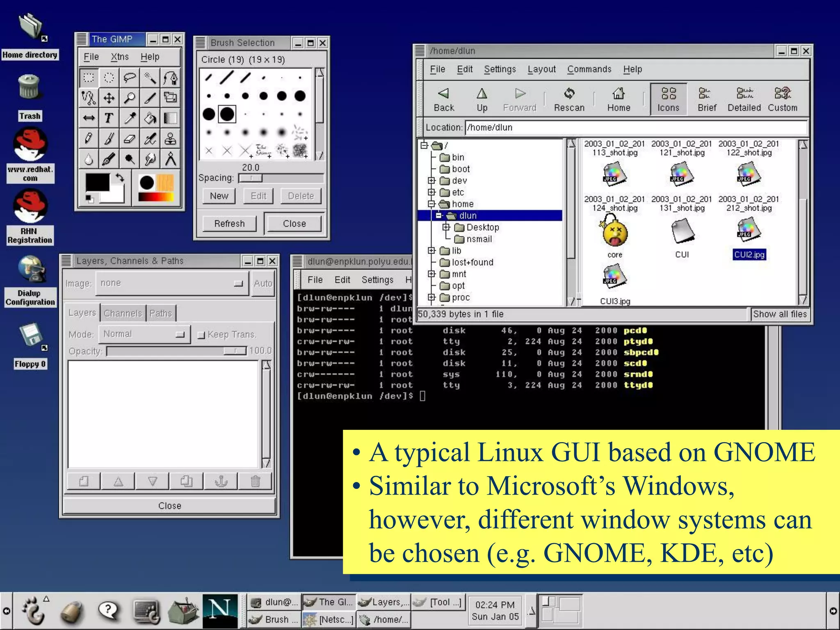This screenshot has width=840, height=630.
Task: Pick the fuzzy select magic wand tool
Action: point(150,78)
